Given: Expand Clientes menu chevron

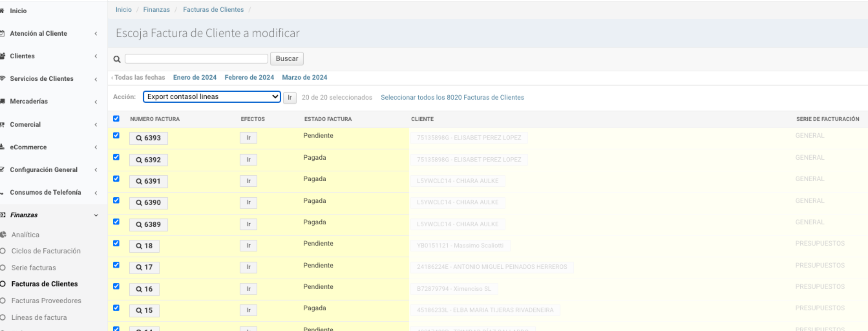Looking at the screenshot, I should tap(96, 56).
